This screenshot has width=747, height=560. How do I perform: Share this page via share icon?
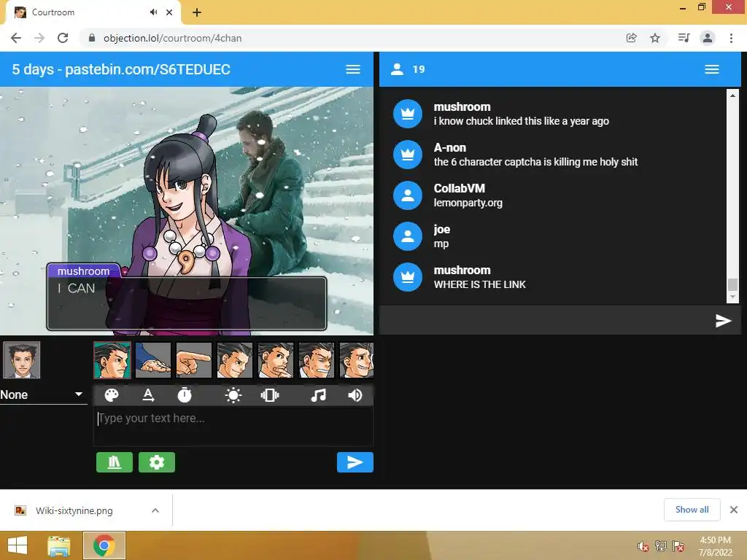coord(632,38)
